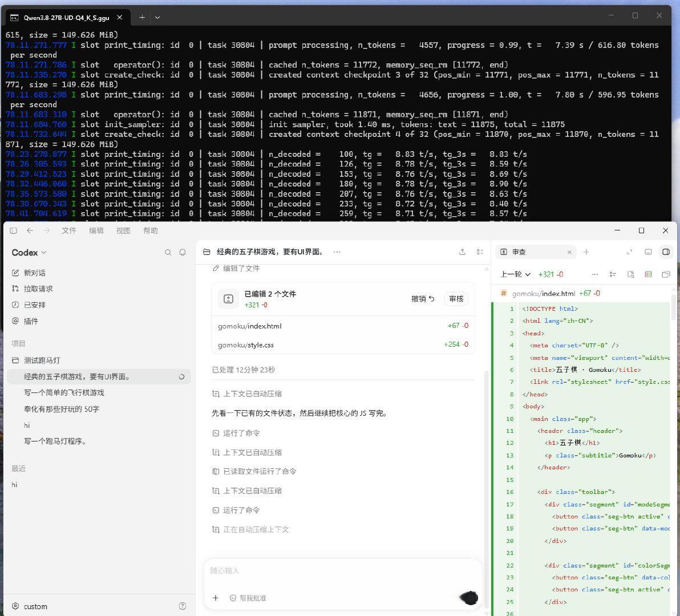The image size is (680, 616).
Task: Click the file search icon in review toolbar
Action: coord(631,274)
